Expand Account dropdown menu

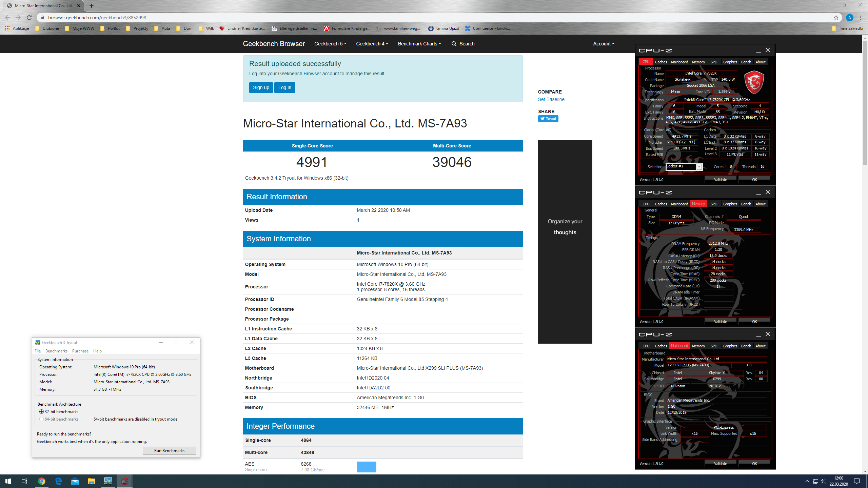[604, 44]
